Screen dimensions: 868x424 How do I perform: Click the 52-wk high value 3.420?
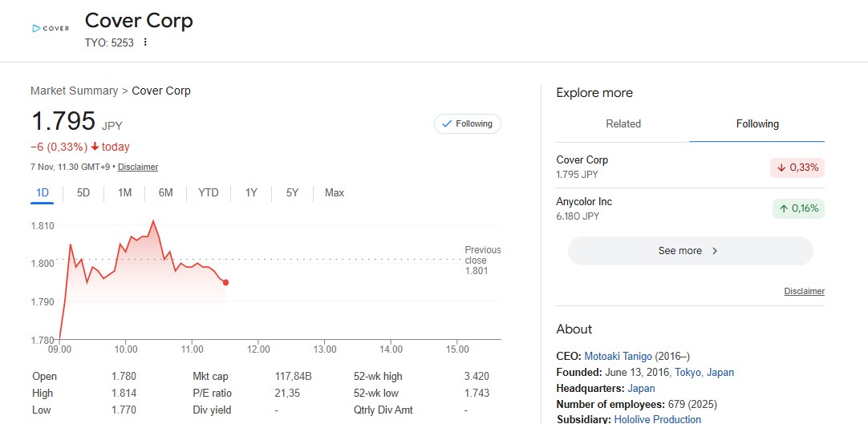[477, 377]
